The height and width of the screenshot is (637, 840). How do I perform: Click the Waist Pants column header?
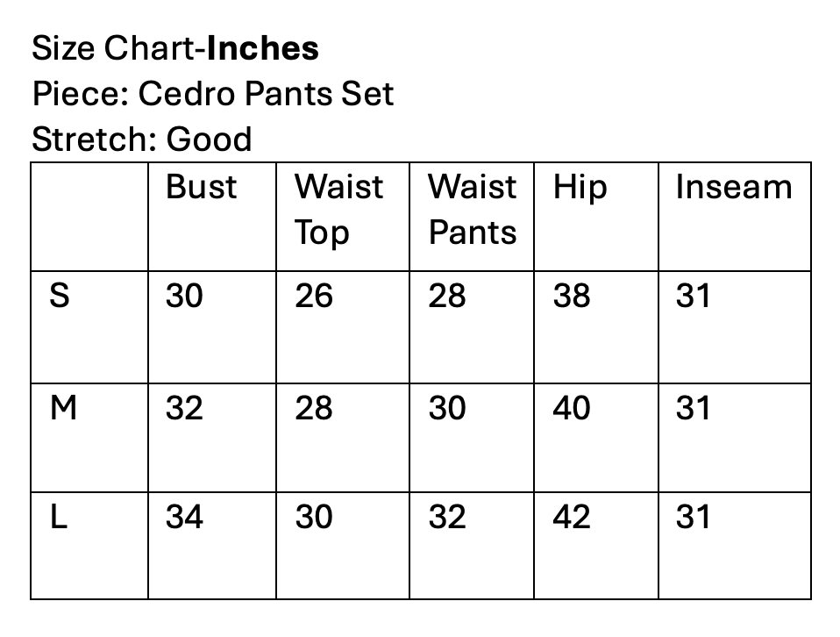(x=472, y=210)
